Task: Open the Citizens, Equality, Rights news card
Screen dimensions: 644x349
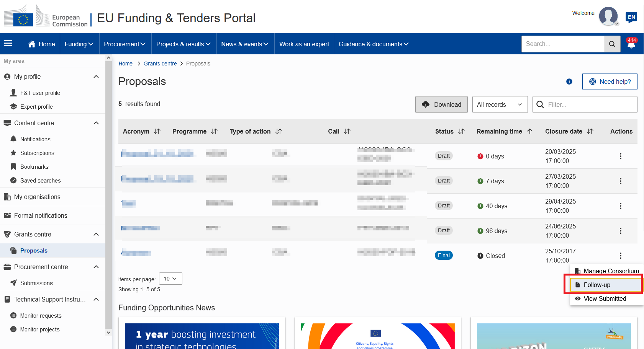Action: [378, 333]
